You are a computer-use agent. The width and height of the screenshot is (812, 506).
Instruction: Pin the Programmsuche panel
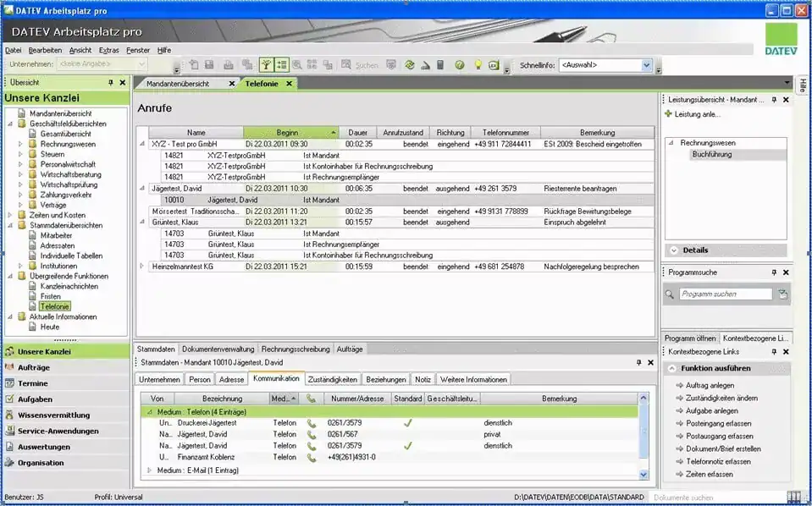tap(774, 272)
